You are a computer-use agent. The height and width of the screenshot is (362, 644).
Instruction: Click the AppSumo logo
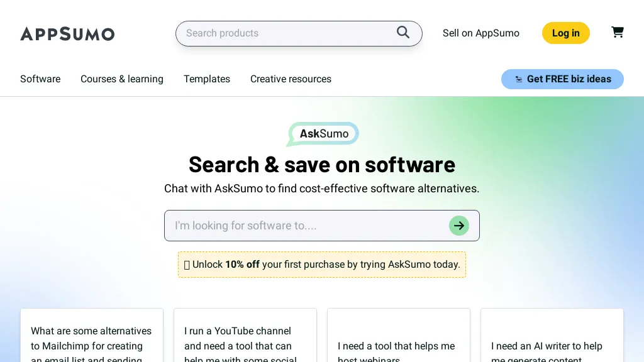(x=67, y=34)
